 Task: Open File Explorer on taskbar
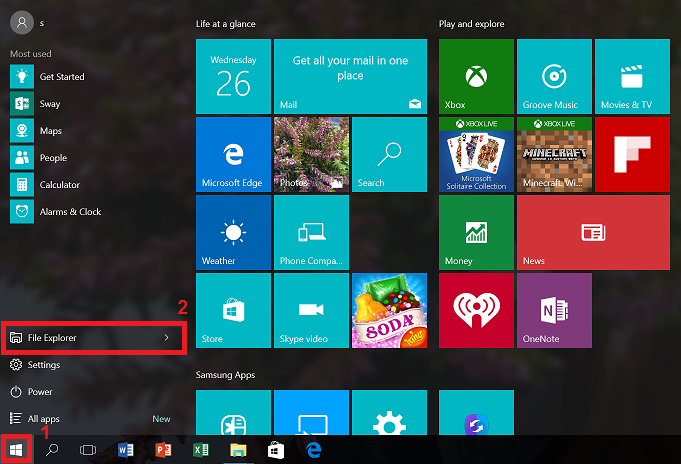[x=238, y=450]
